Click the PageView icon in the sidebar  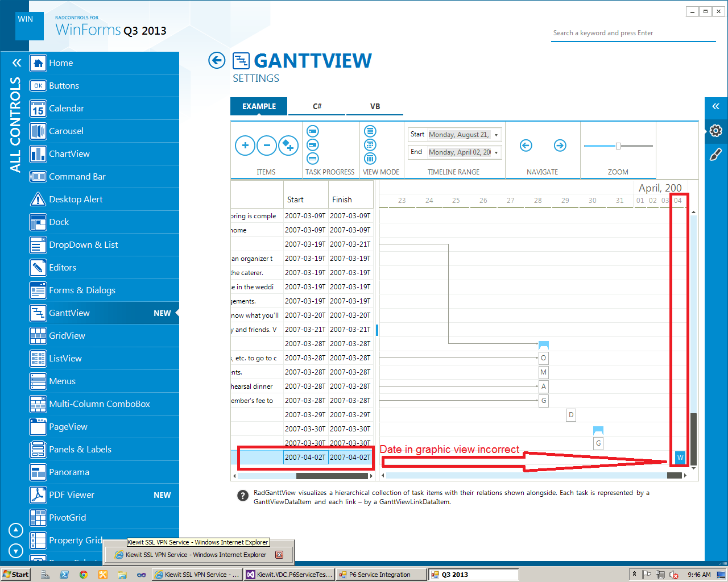click(38, 427)
